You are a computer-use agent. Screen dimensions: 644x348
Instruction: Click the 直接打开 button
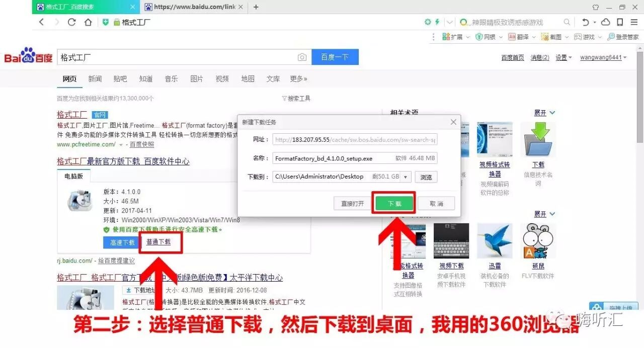[x=353, y=204]
